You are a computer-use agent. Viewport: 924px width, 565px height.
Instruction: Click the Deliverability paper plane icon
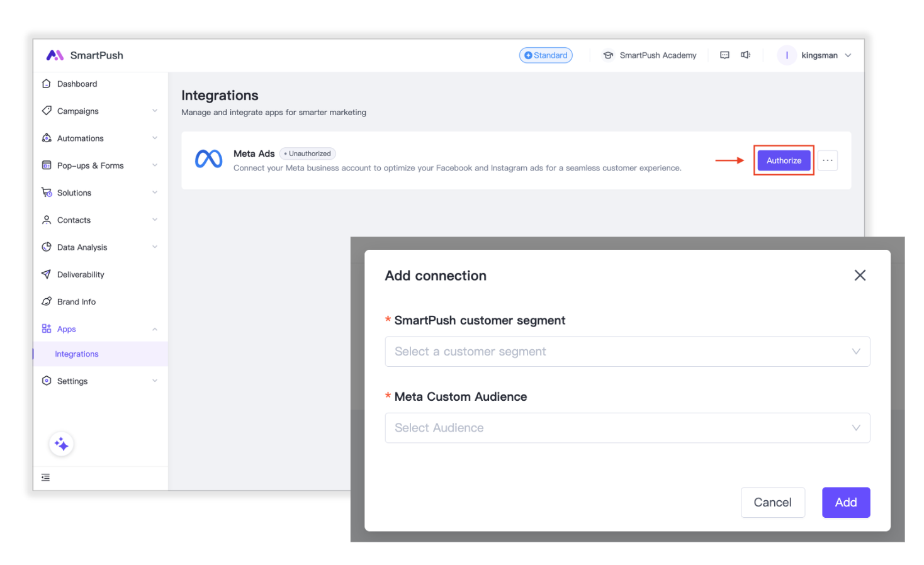[x=46, y=274]
